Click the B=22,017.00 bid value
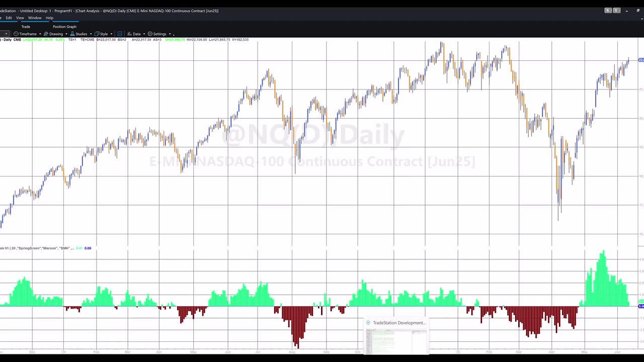644x362 pixels. click(107, 40)
